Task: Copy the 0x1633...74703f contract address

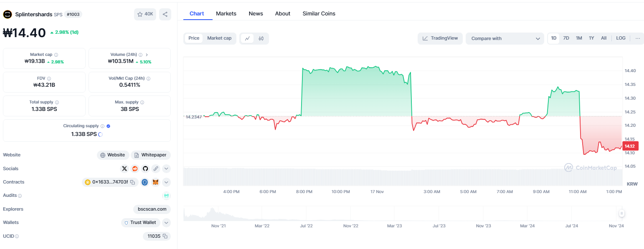Action: tap(132, 182)
